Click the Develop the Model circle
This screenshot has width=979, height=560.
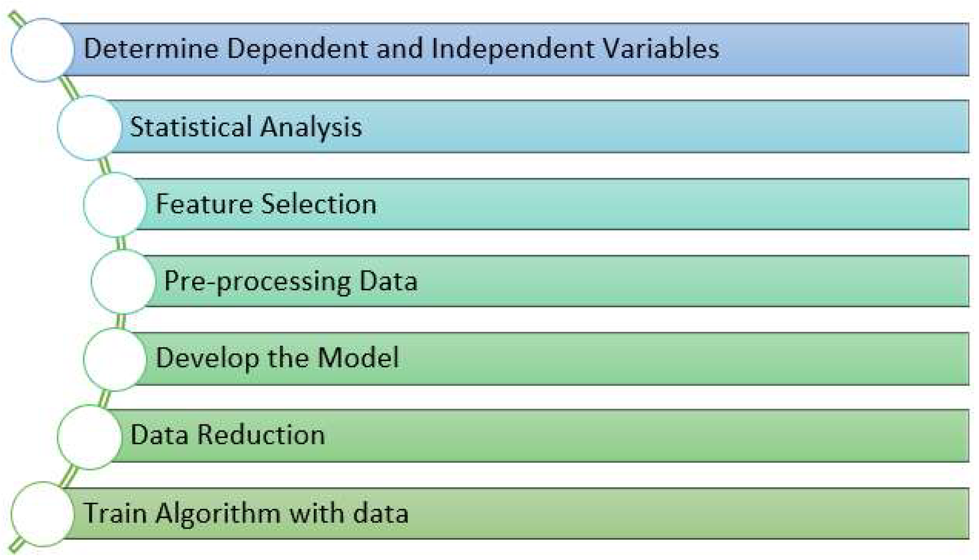[114, 359]
